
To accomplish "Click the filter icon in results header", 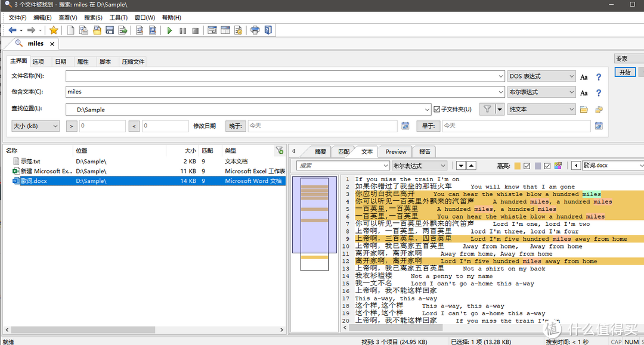I will point(280,151).
